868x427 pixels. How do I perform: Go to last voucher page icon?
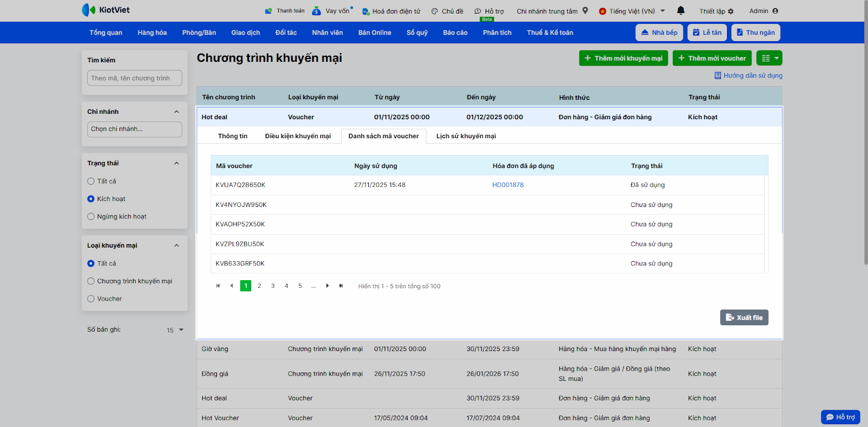pyautogui.click(x=341, y=286)
